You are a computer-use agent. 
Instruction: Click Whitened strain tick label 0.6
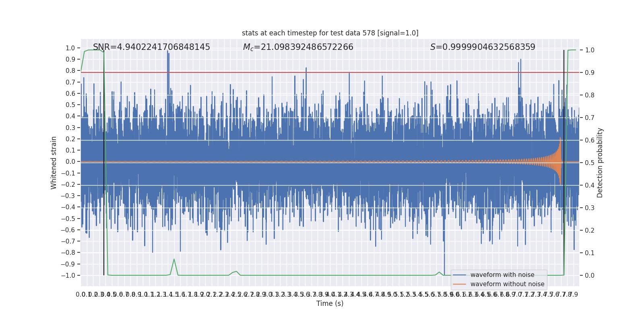(x=70, y=93)
